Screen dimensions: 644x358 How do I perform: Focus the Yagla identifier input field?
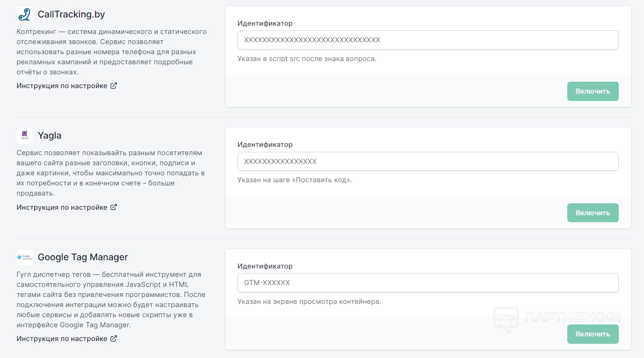428,162
